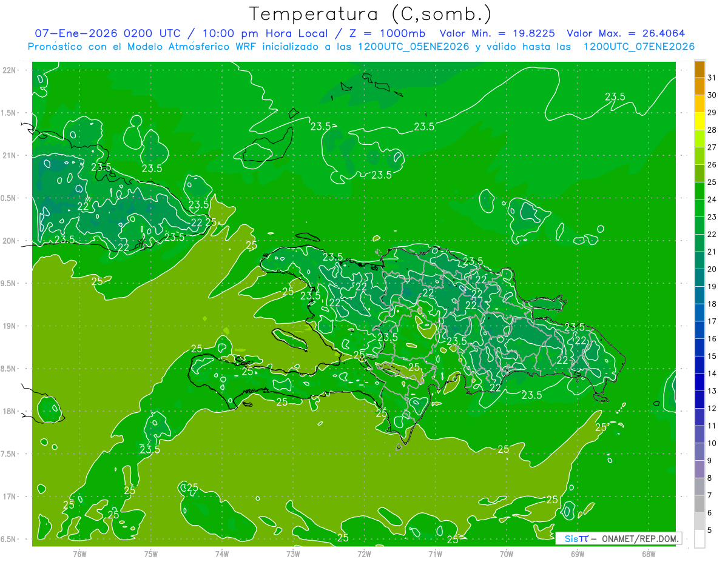This screenshot has width=728, height=562.
Task: Click the blue "Sis" logo text
Action: 571,538
